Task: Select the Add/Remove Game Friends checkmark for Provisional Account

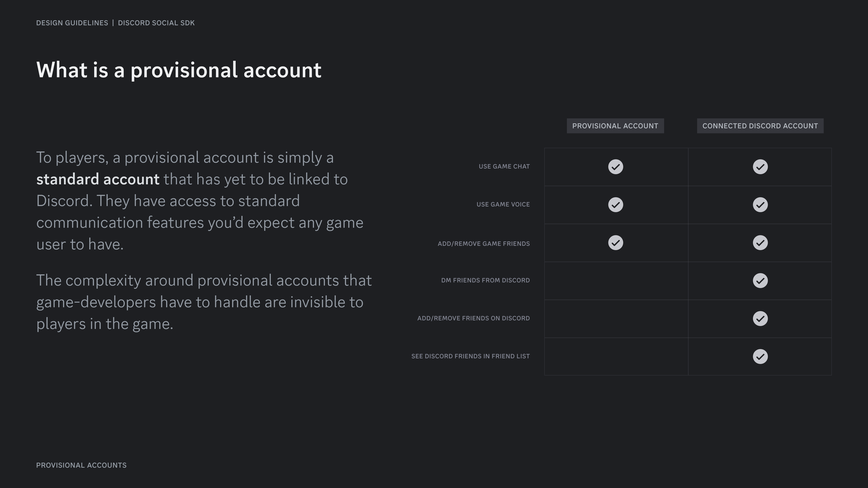Action: tap(616, 242)
